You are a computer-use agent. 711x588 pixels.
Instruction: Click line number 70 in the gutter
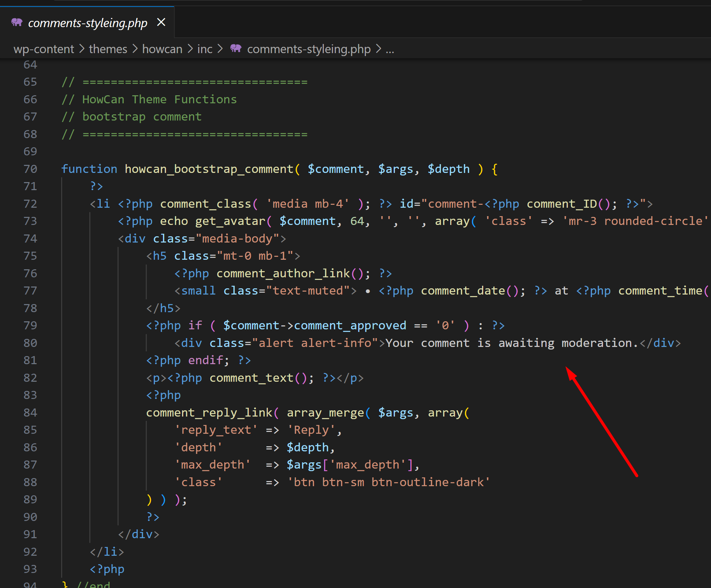[x=30, y=169]
